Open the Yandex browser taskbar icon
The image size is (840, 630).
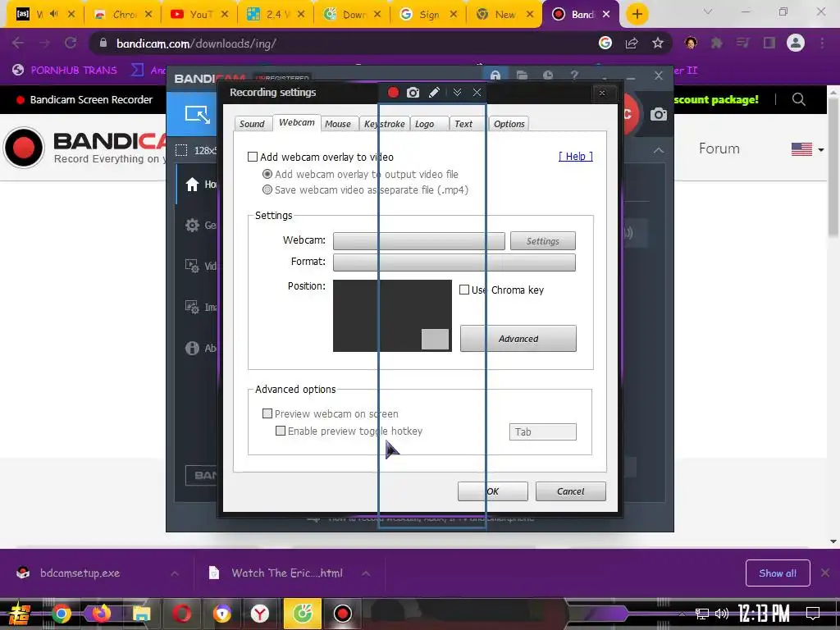[x=260, y=613]
